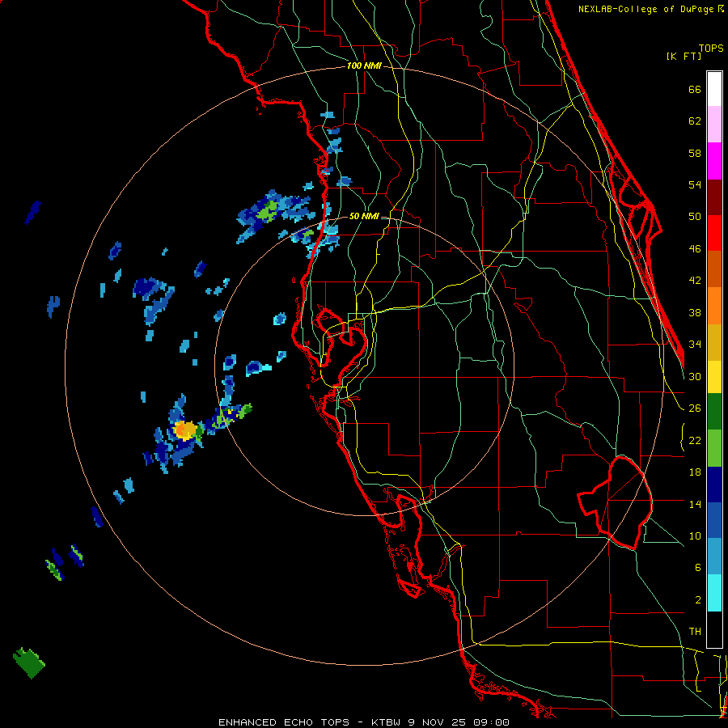Click the "9 NOV 25 09:00" timestamp
Image resolution: width=728 pixels, height=728 pixels.
(459, 722)
